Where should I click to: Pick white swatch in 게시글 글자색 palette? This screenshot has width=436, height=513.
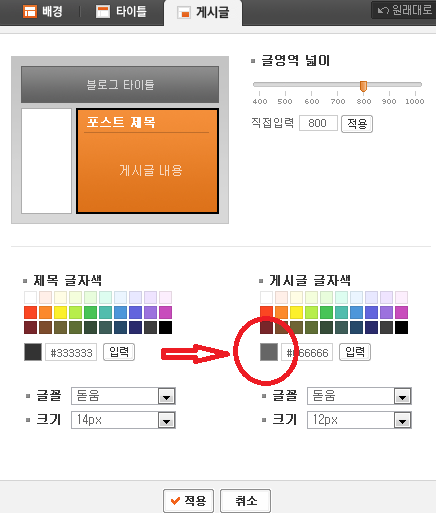coord(267,298)
